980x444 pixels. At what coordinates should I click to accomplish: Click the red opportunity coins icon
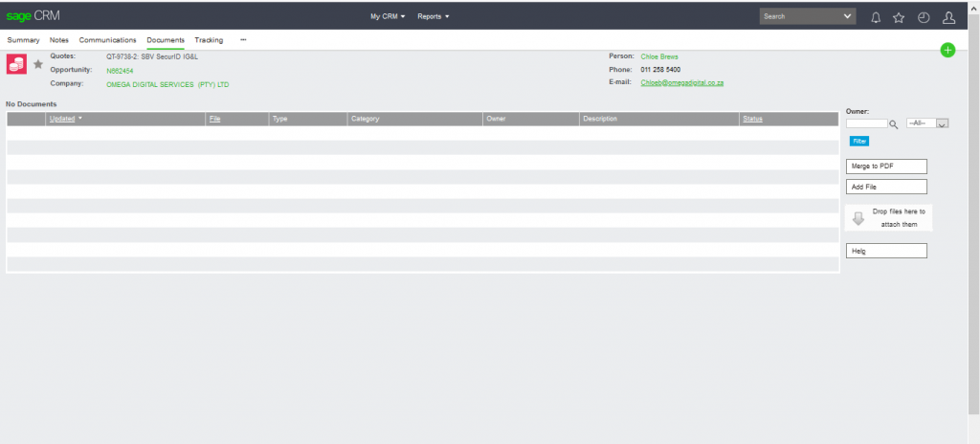(x=17, y=64)
